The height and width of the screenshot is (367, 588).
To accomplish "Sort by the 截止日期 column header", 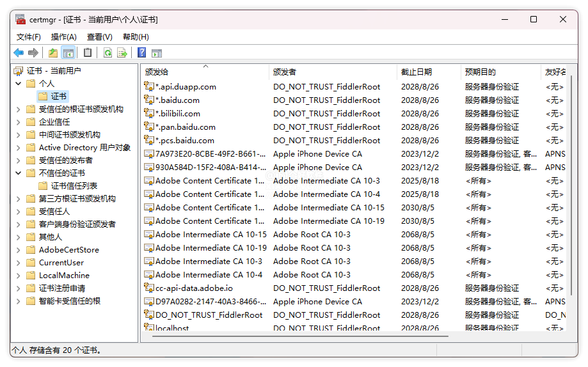I will 416,72.
